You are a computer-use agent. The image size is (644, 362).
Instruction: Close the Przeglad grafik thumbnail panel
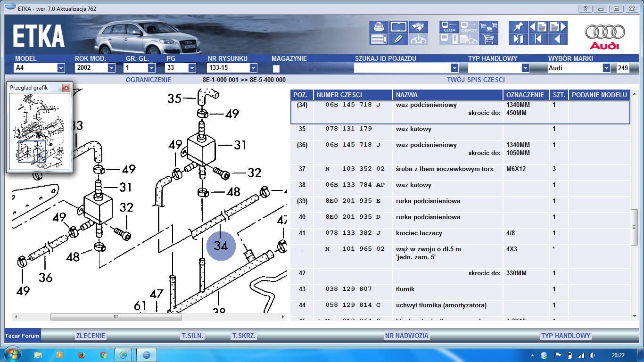click(x=66, y=88)
